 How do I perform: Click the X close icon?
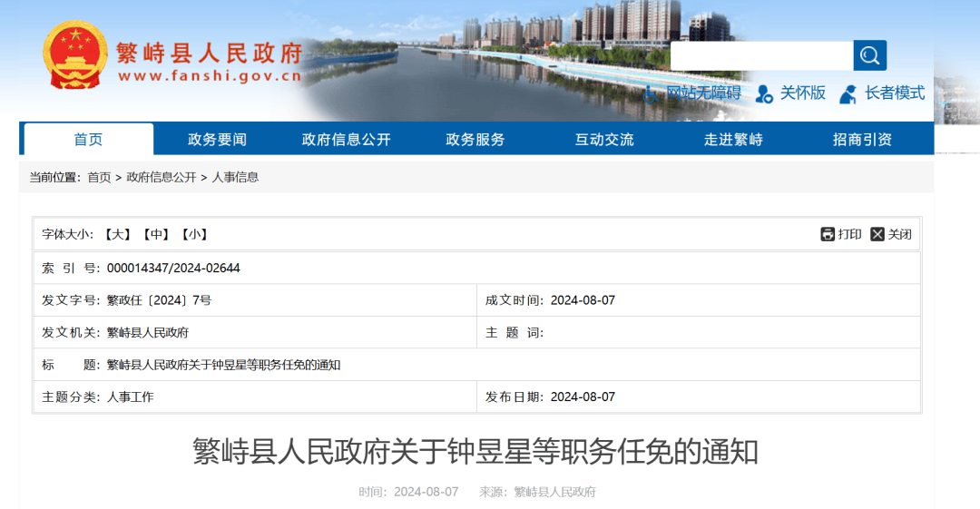pos(877,234)
